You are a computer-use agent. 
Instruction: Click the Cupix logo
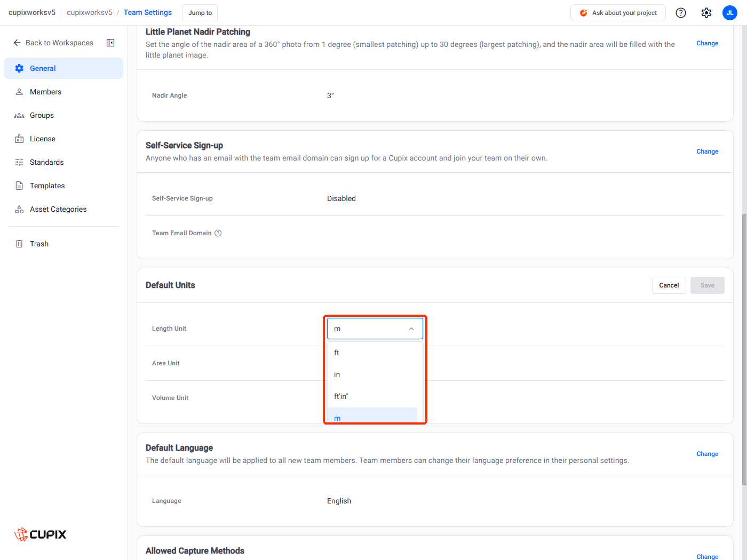(x=41, y=534)
